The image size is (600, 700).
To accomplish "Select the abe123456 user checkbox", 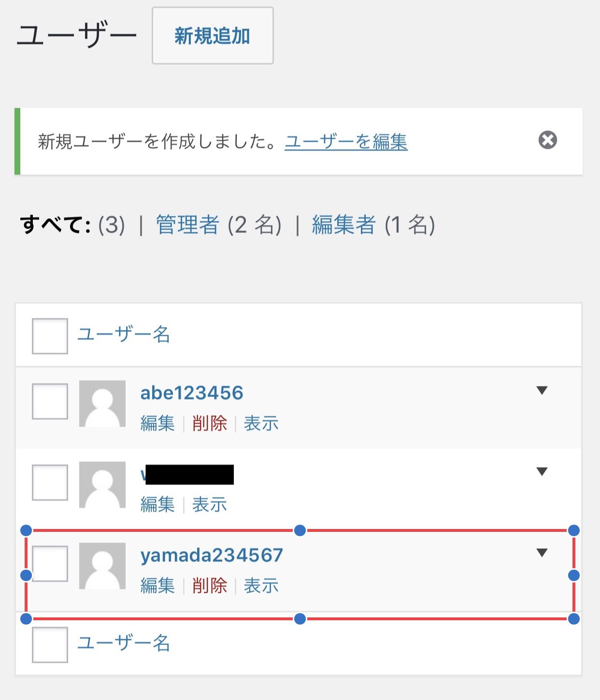I will pyautogui.click(x=50, y=401).
